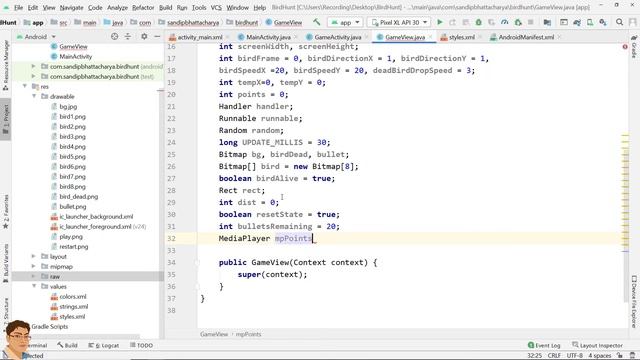Image resolution: width=640 pixels, height=360 pixels.
Task: Toggle the Build Variants side panel
Action: pos(6,263)
